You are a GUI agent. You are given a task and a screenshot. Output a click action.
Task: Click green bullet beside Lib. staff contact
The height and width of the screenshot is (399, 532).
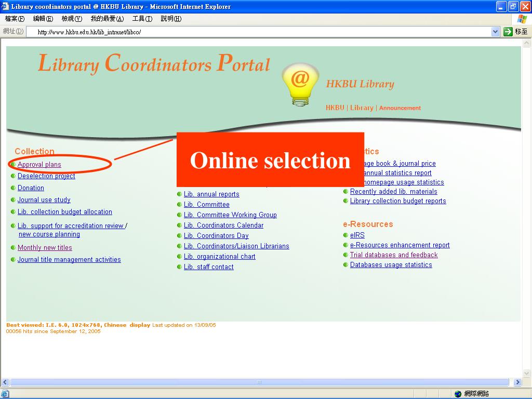point(179,267)
